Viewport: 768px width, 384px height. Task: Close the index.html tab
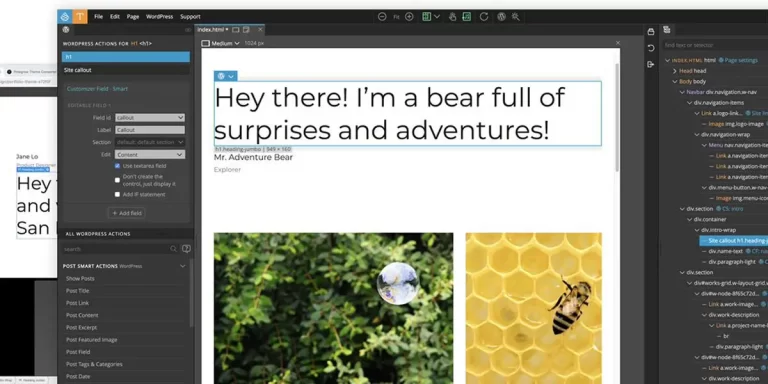pyautogui.click(x=260, y=30)
